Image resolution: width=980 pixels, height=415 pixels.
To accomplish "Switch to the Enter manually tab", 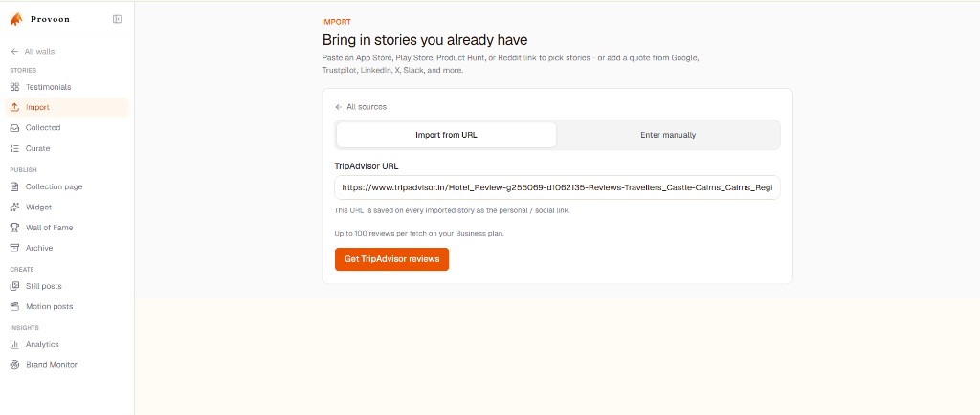I will [x=668, y=135].
